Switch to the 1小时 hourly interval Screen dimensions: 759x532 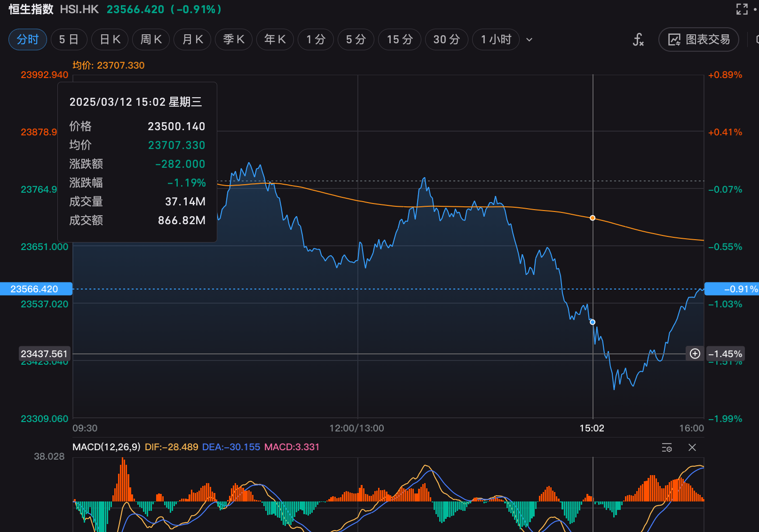pyautogui.click(x=496, y=39)
